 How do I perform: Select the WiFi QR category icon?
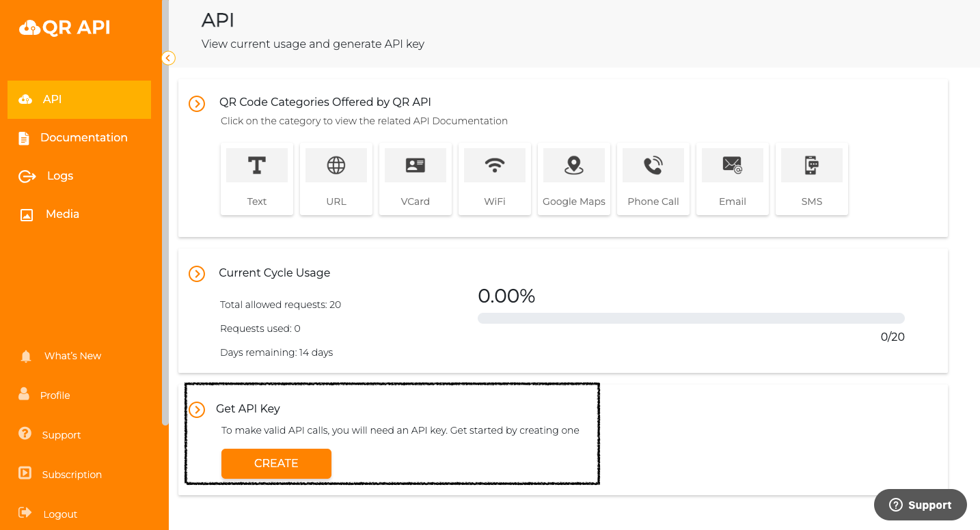click(495, 165)
